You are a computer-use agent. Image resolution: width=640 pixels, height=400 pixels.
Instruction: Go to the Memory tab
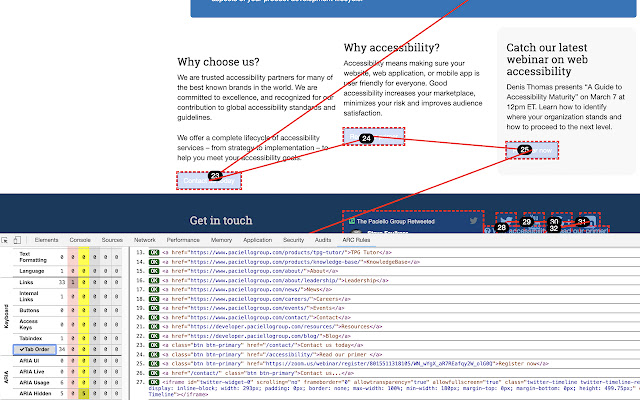(x=221, y=240)
